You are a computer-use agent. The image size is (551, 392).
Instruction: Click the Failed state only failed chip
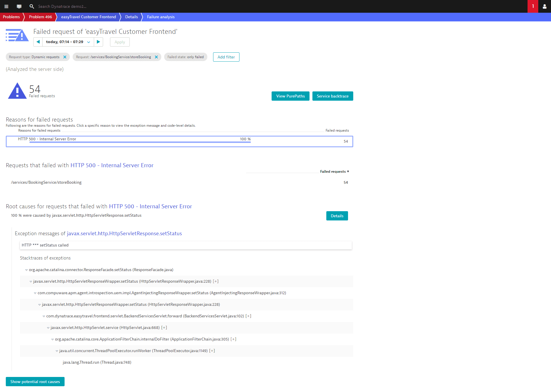186,57
